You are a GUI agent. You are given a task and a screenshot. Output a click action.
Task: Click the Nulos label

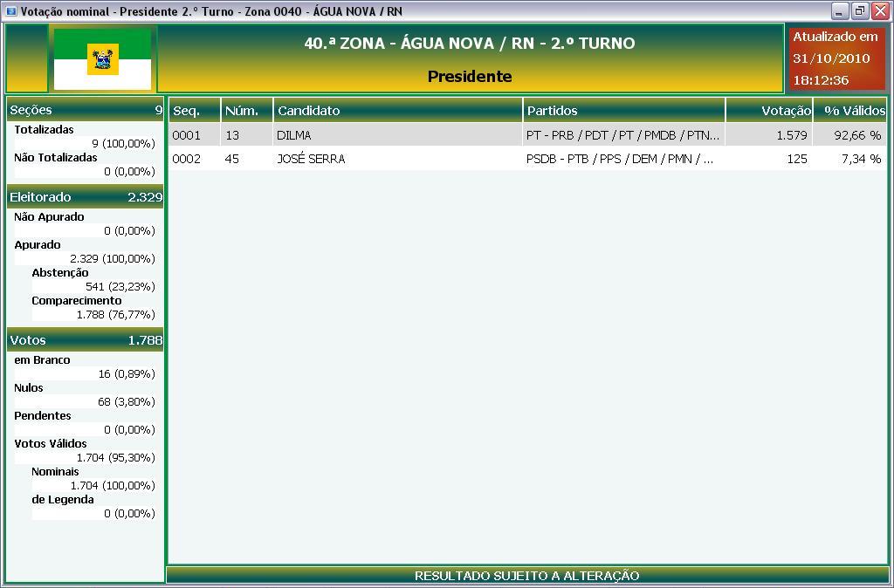click(29, 387)
